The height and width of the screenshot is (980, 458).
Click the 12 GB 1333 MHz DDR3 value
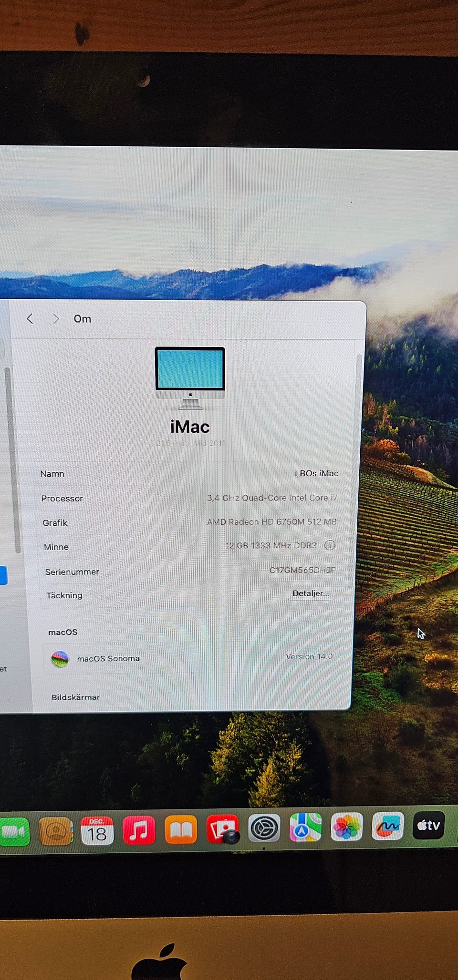271,545
